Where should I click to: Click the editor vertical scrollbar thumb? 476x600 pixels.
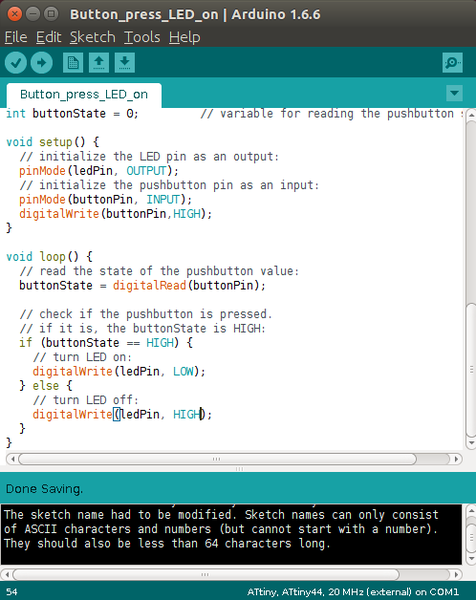click(471, 369)
